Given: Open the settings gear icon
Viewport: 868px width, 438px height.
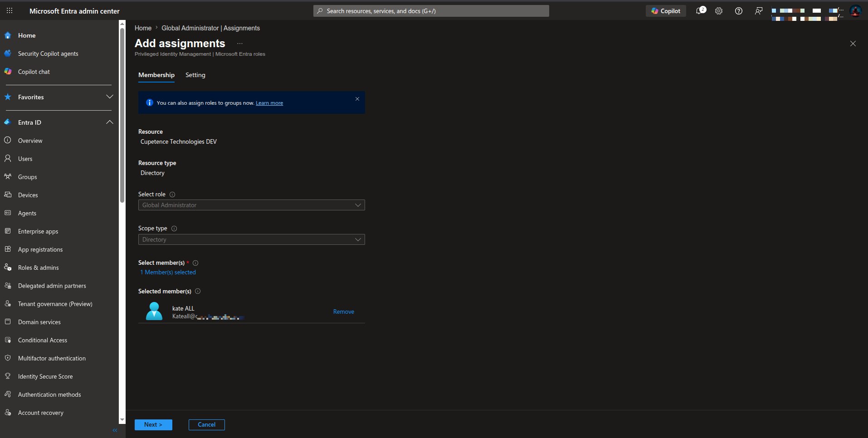Looking at the screenshot, I should click(x=719, y=11).
